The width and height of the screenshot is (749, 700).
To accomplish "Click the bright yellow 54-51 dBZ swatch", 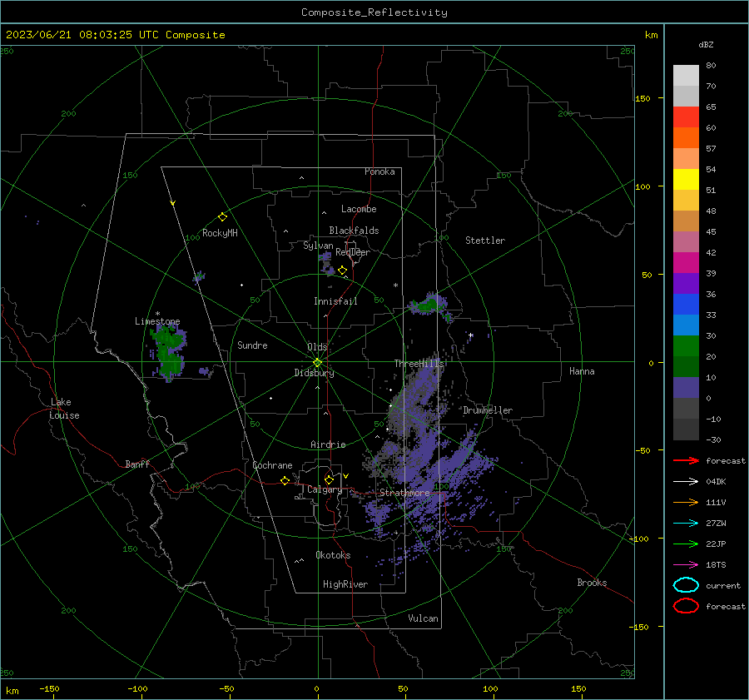I will [686, 180].
